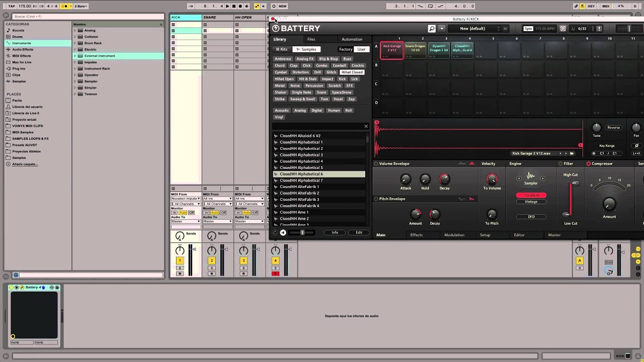Click the Play button in Ableton transport
Viewport: 644px width, 362px height.
pyautogui.click(x=227, y=6)
